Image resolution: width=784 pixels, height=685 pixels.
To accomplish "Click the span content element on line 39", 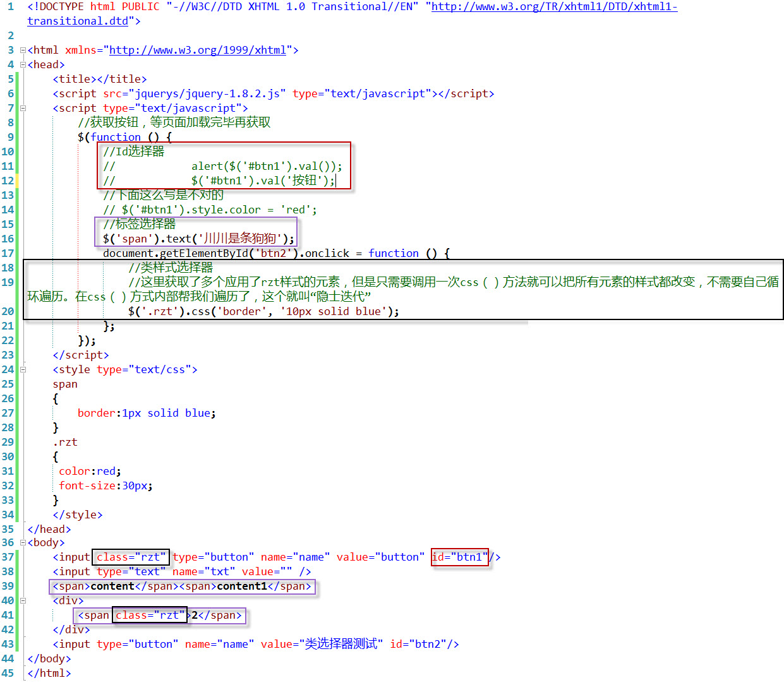I will [112, 586].
